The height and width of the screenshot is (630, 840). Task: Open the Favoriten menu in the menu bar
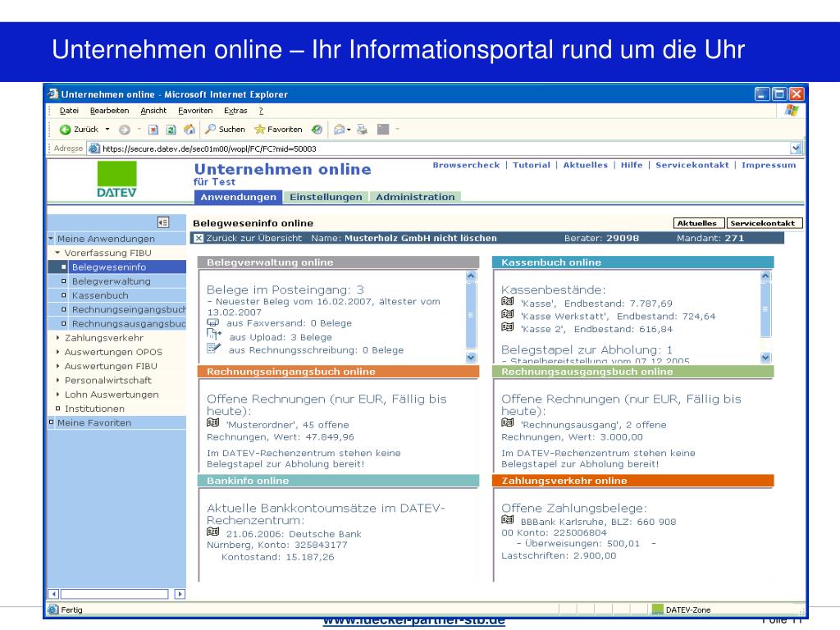pos(195,111)
